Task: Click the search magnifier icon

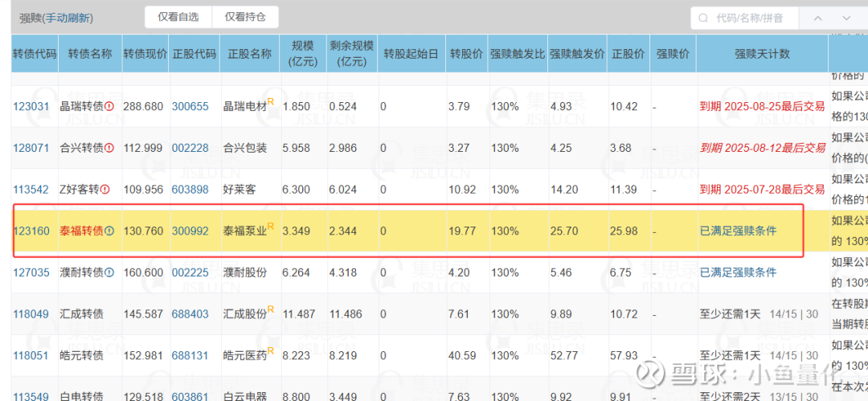Action: point(703,18)
